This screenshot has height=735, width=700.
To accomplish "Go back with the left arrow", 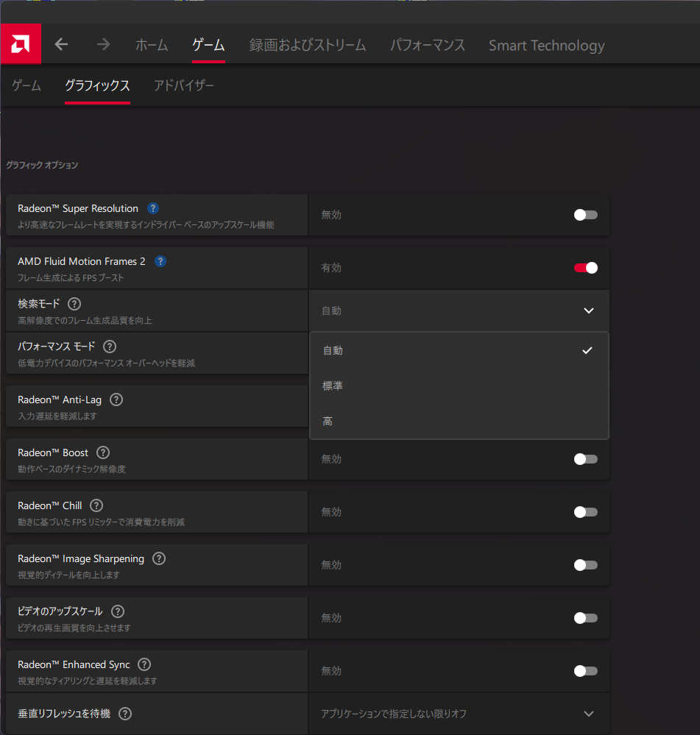I will coord(61,45).
